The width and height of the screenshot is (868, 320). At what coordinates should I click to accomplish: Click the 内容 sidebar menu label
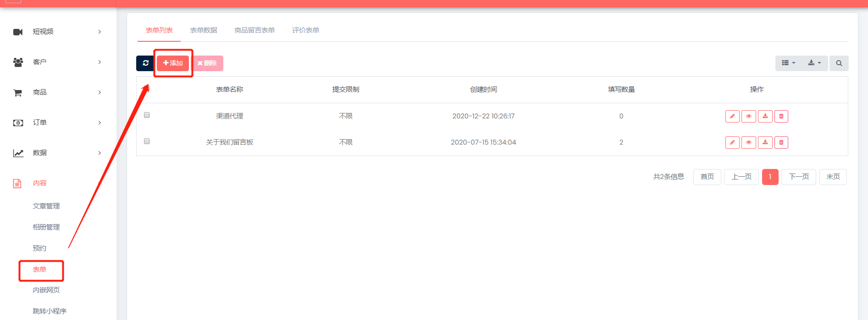[x=40, y=183]
